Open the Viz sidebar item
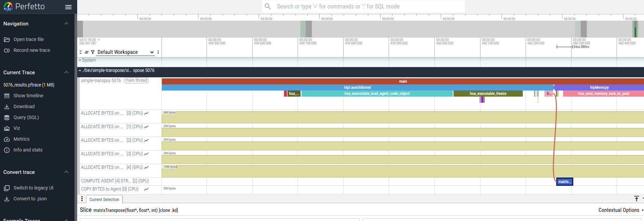Image resolution: width=644 pixels, height=221 pixels. tap(17, 128)
